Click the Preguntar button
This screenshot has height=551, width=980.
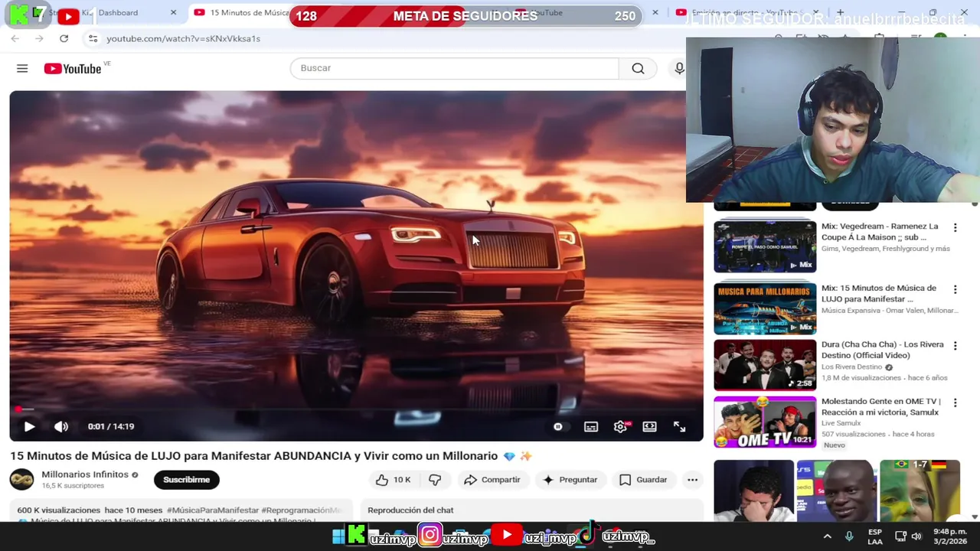pyautogui.click(x=570, y=480)
